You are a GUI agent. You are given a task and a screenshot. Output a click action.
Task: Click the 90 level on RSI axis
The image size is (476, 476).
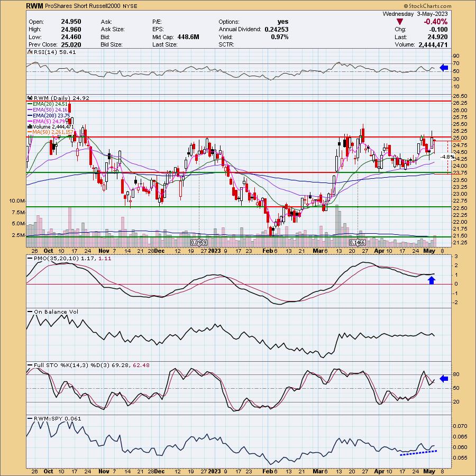pyautogui.click(x=456, y=56)
